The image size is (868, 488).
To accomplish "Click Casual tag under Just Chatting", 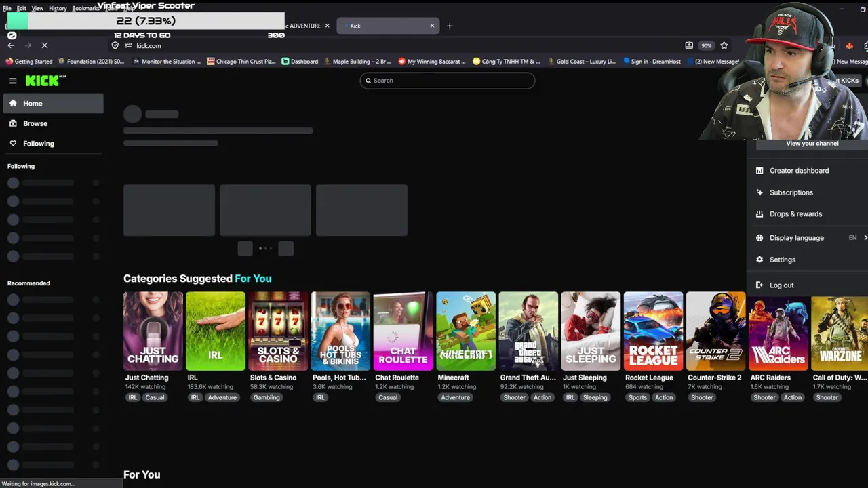I will [155, 398].
